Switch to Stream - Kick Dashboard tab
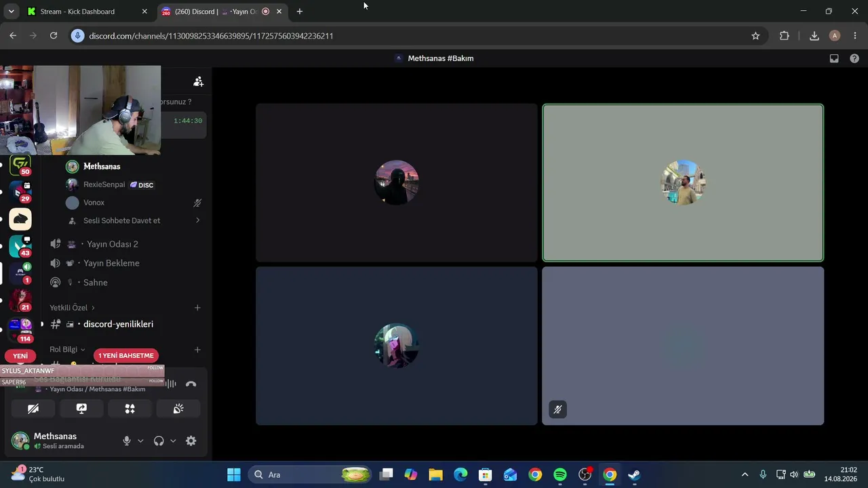The width and height of the screenshot is (868, 488). (87, 12)
